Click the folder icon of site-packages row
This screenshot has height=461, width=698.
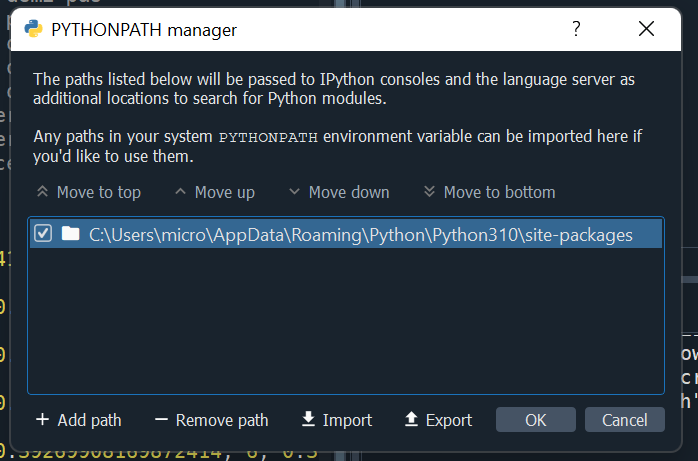point(70,233)
